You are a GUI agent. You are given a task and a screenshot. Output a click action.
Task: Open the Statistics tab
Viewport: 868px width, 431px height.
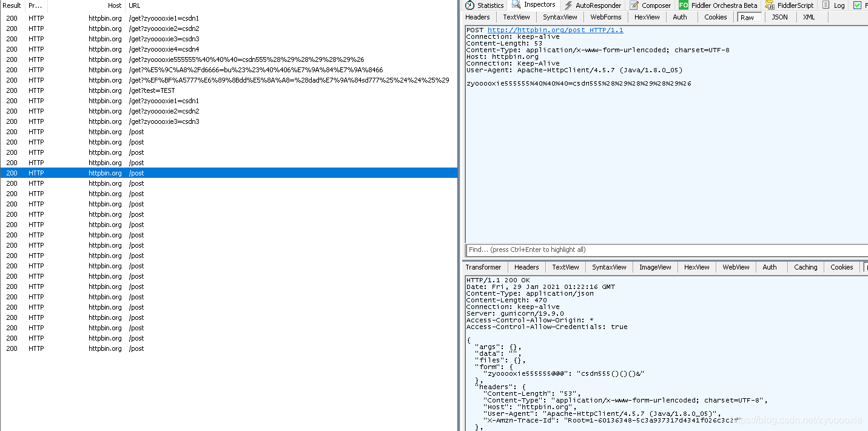pyautogui.click(x=484, y=5)
